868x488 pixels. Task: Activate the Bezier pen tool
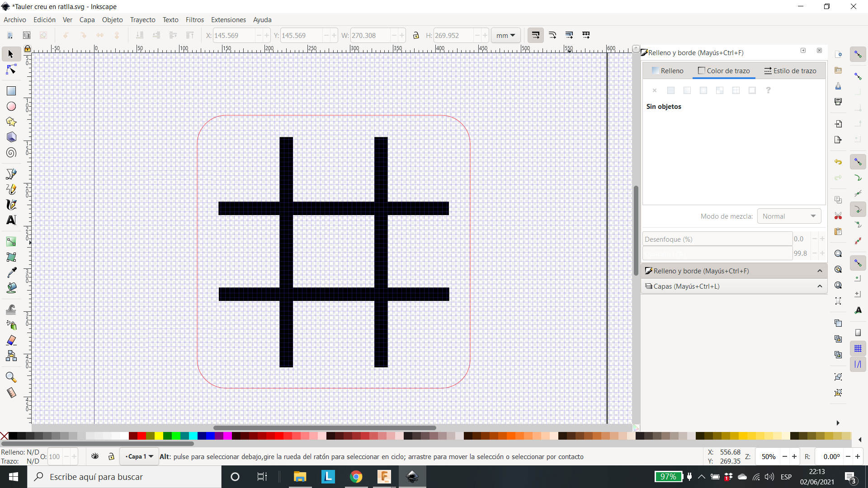point(11,174)
